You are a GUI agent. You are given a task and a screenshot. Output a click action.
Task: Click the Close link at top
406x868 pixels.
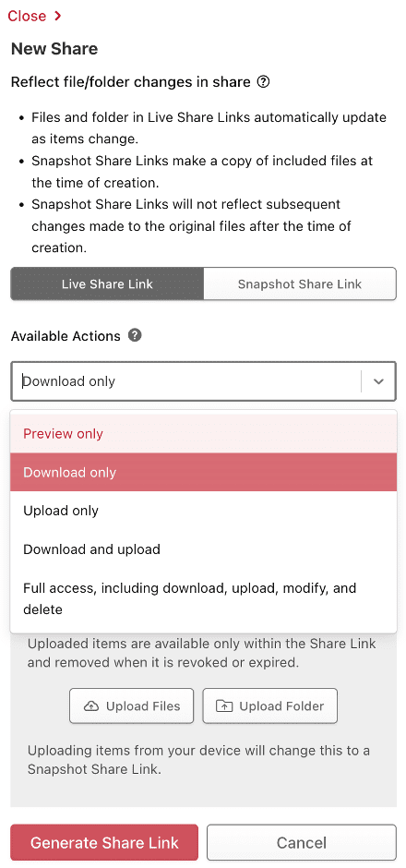27,16
